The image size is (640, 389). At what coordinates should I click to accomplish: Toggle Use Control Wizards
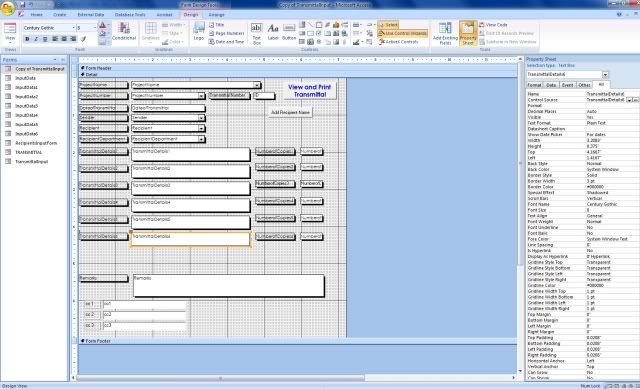point(403,33)
